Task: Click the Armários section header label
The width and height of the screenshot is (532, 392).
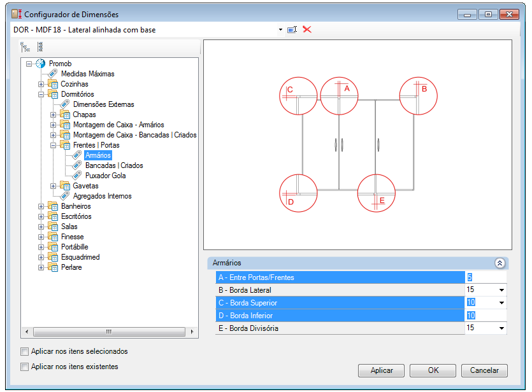Action: click(227, 263)
